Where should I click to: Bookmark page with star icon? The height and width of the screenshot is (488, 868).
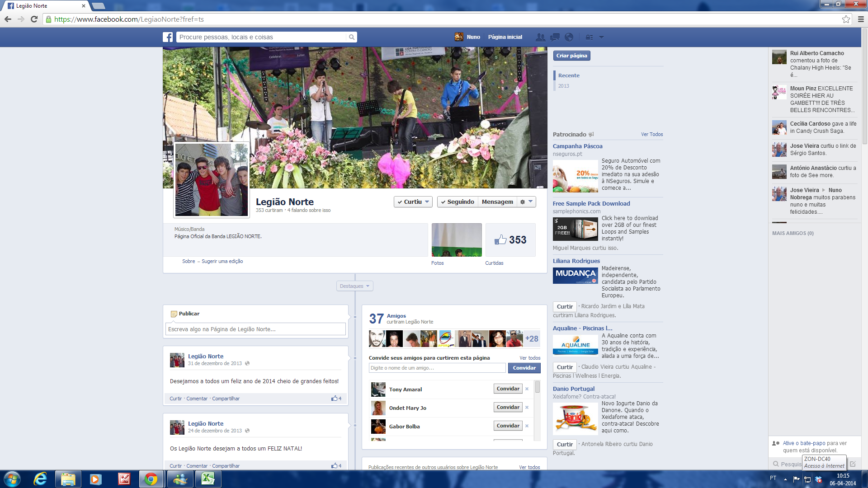pyautogui.click(x=846, y=19)
